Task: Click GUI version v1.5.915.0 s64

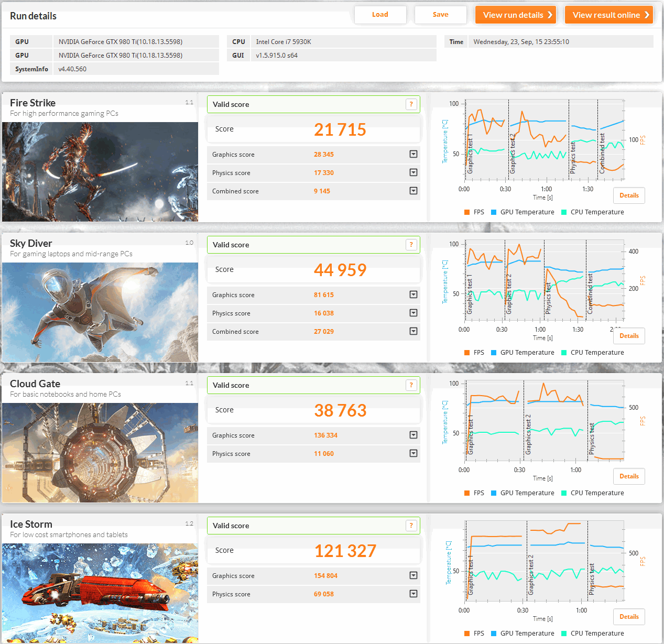Action: click(x=277, y=56)
